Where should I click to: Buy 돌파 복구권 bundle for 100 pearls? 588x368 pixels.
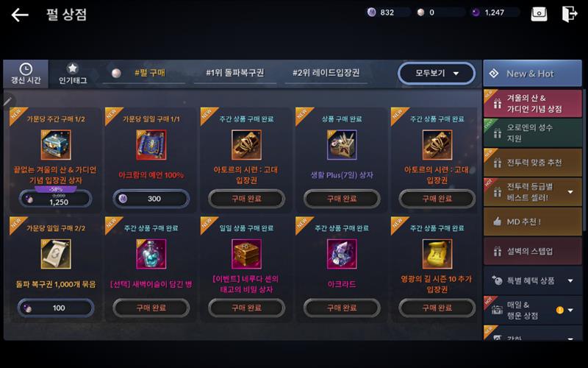(56, 308)
